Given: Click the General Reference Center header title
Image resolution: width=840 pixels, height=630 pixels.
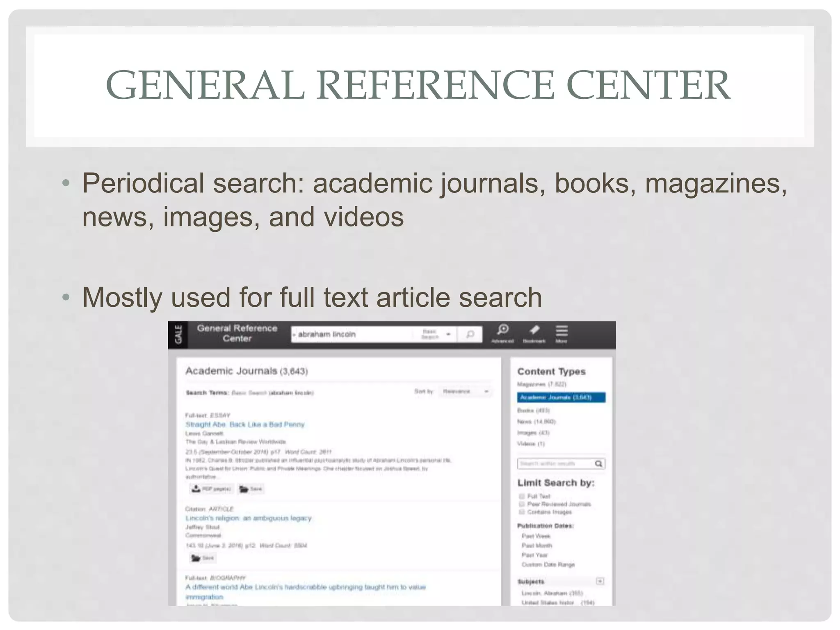Looking at the screenshot, I should [237, 333].
